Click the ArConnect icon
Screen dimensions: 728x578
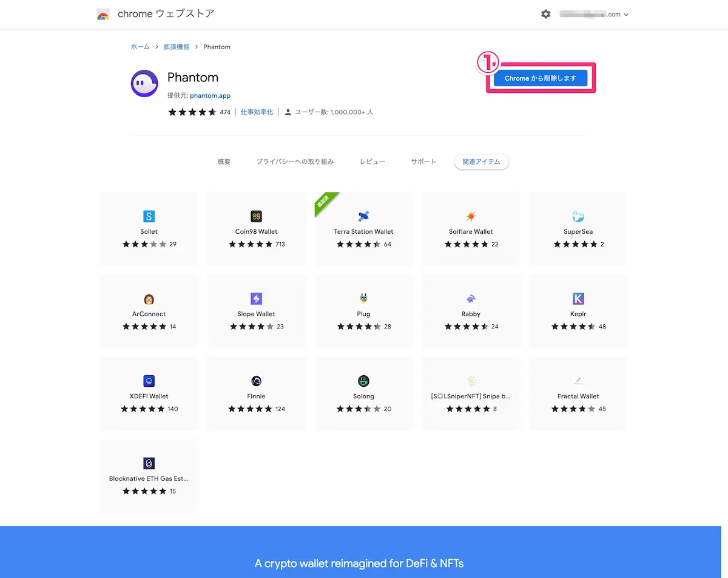point(149,299)
